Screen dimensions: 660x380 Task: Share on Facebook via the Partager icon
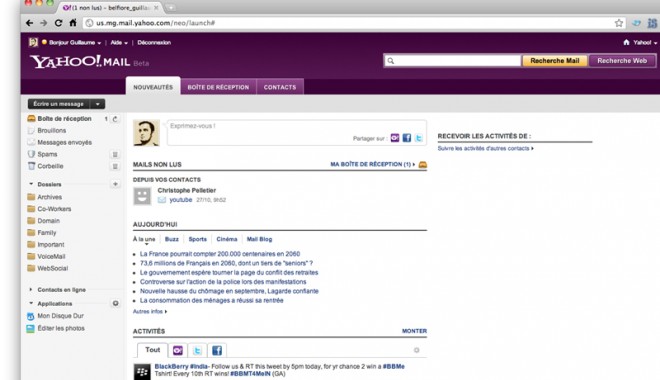(407, 138)
